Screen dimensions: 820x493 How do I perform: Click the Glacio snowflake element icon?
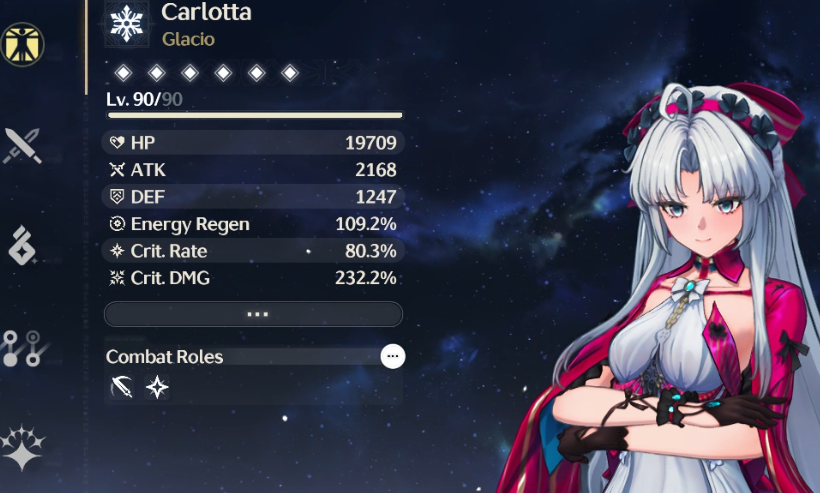pyautogui.click(x=127, y=24)
